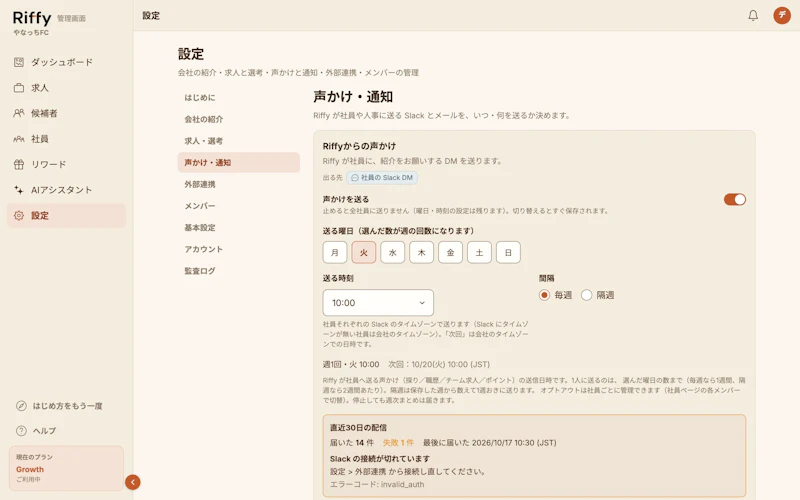The image size is (800, 500).
Task: Click the sparkle icon for AIアシスタント
Action: coord(19,190)
